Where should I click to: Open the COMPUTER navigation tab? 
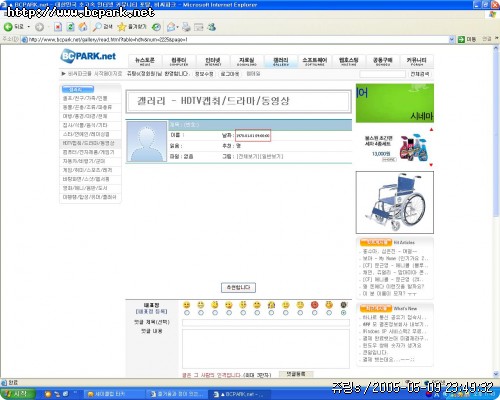(x=179, y=61)
